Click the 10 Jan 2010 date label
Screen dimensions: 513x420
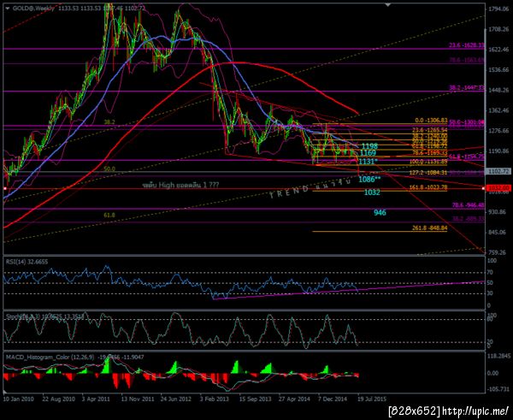tap(19, 399)
